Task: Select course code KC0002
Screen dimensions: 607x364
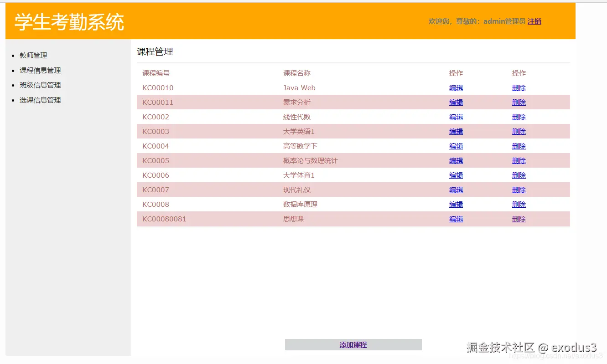Action: pos(156,117)
